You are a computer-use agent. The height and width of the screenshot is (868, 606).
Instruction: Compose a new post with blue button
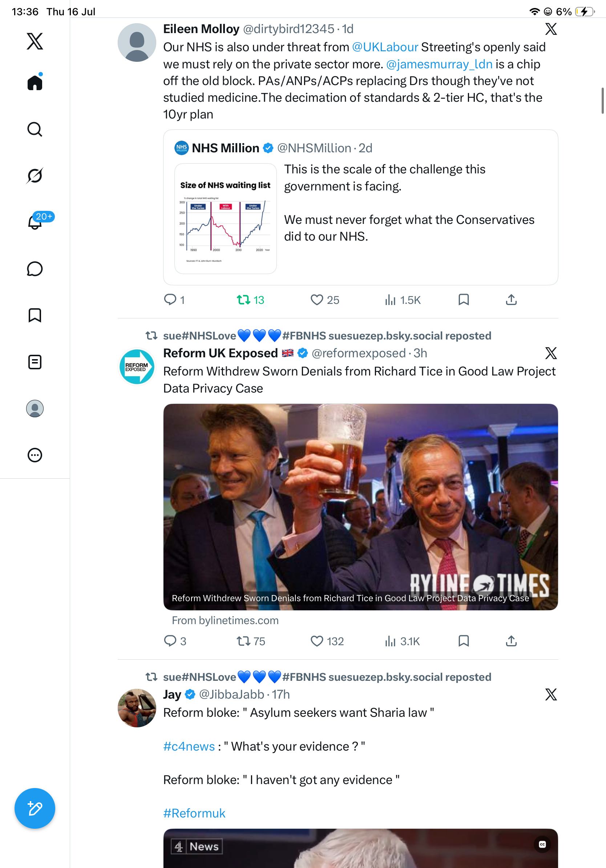35,808
